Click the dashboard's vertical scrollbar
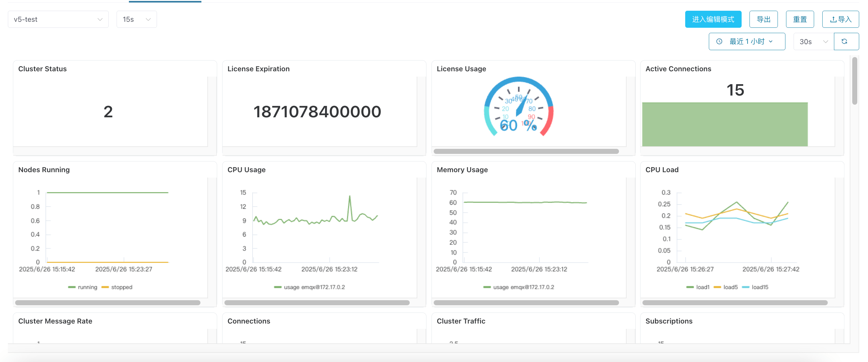The height and width of the screenshot is (362, 868). coord(854,81)
